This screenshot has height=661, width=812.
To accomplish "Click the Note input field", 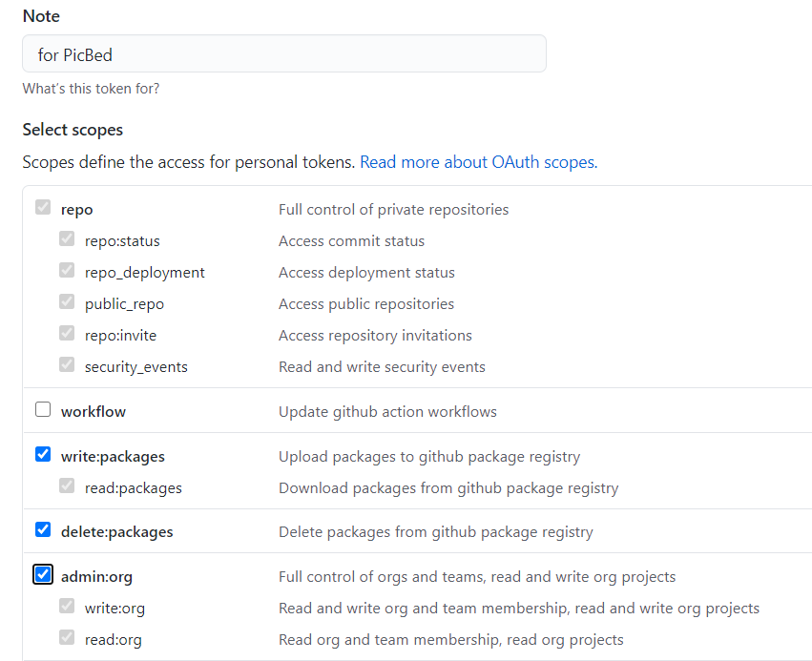I will click(283, 53).
